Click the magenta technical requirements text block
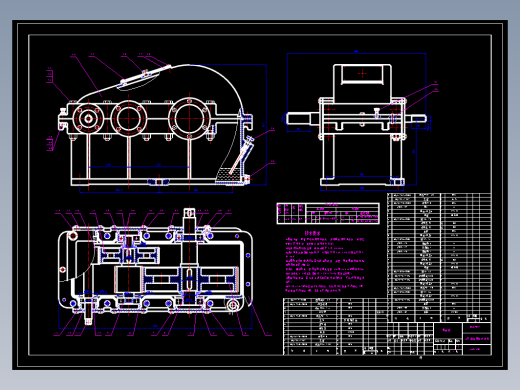Screen dimensions: 520x390 [x=324, y=262]
